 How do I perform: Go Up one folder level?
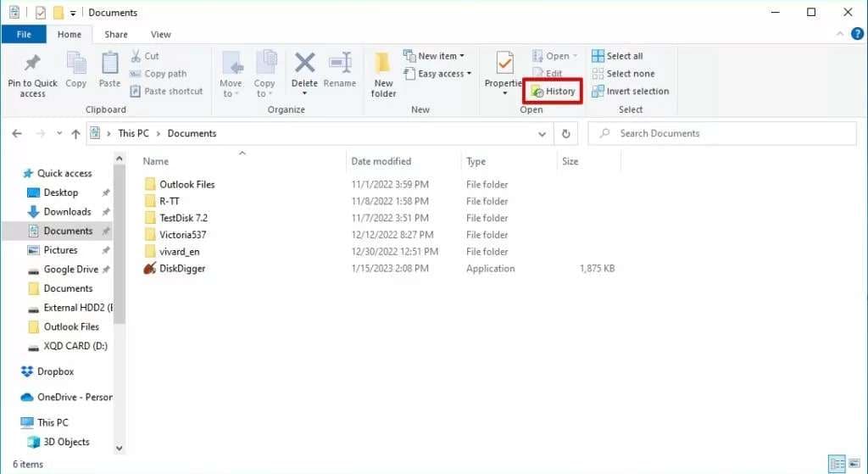(x=75, y=133)
